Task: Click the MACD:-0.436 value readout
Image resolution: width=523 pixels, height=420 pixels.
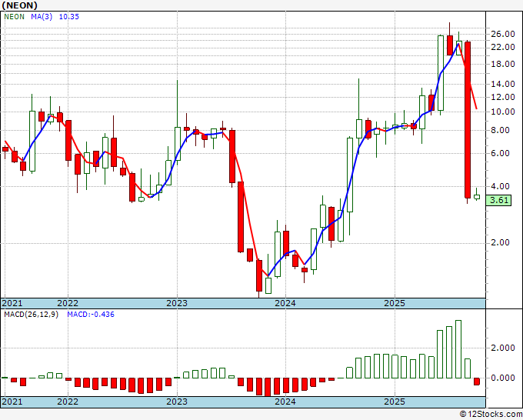Action: (x=91, y=315)
